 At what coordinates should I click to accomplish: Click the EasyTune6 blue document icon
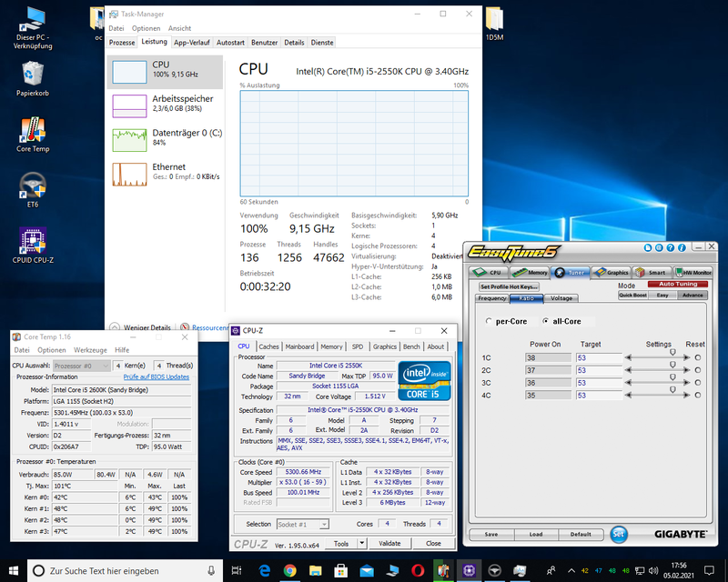click(x=648, y=248)
